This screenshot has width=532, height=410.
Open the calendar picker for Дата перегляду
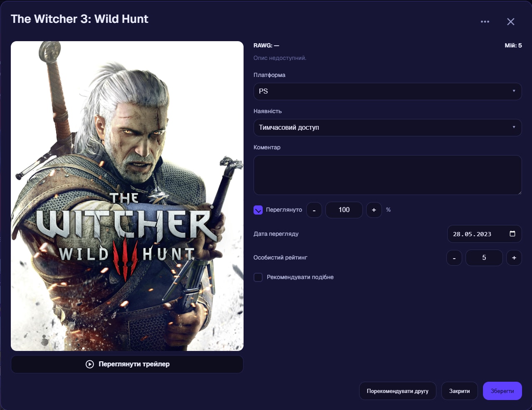point(512,234)
